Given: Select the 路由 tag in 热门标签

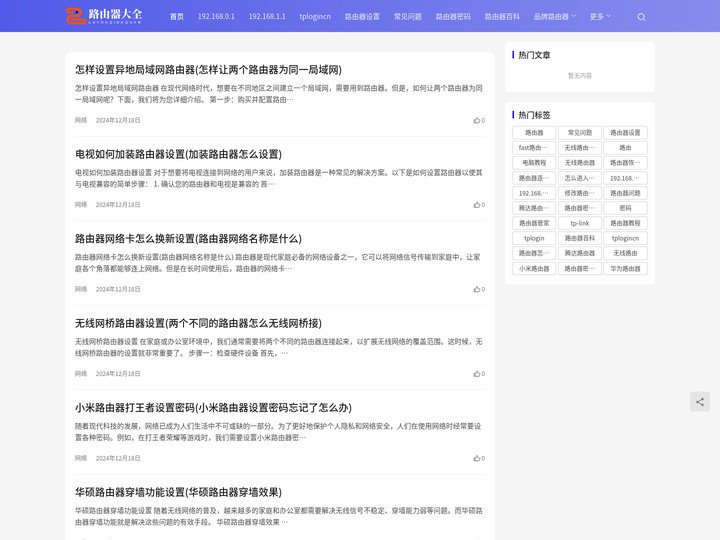Looking at the screenshot, I should click(625, 148).
